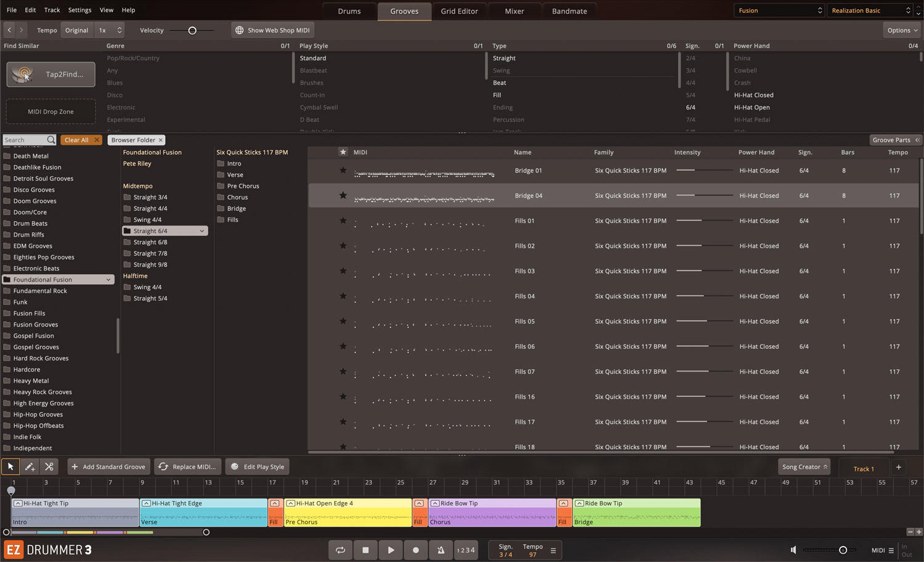Switch to the Mixer tab

coord(514,11)
